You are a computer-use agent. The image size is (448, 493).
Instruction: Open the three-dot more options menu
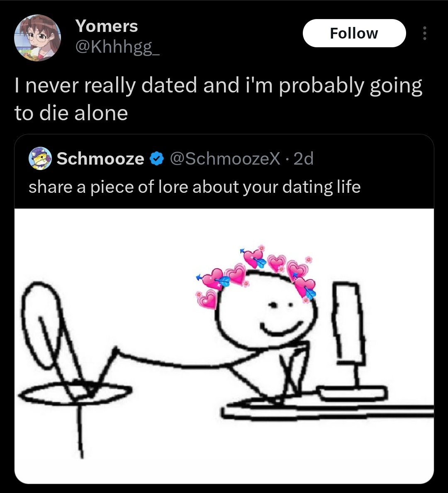tap(425, 33)
